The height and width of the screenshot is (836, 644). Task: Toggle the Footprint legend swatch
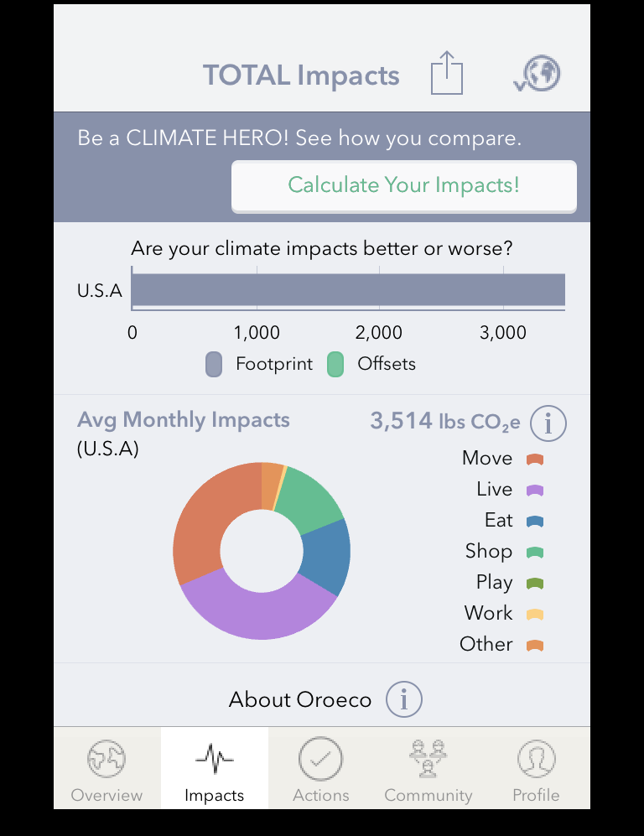click(x=214, y=365)
